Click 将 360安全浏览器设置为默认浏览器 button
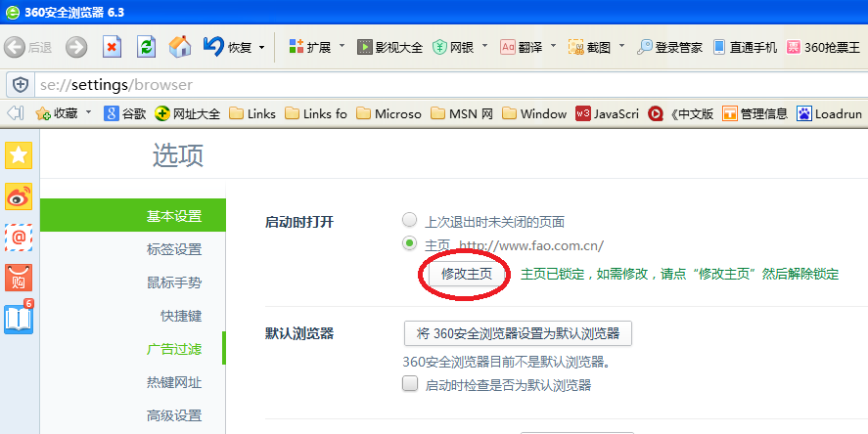868x434 pixels. click(518, 333)
